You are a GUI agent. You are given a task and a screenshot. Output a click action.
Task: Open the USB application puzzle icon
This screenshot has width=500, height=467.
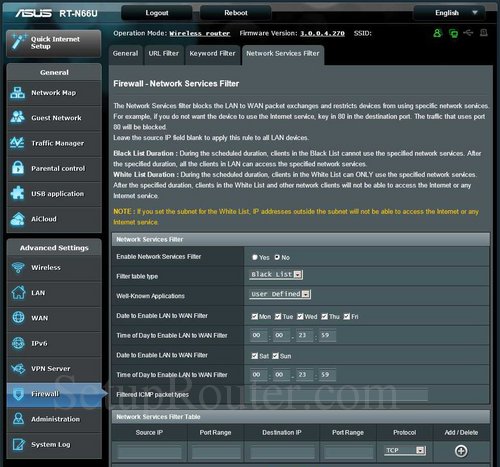tap(17, 193)
